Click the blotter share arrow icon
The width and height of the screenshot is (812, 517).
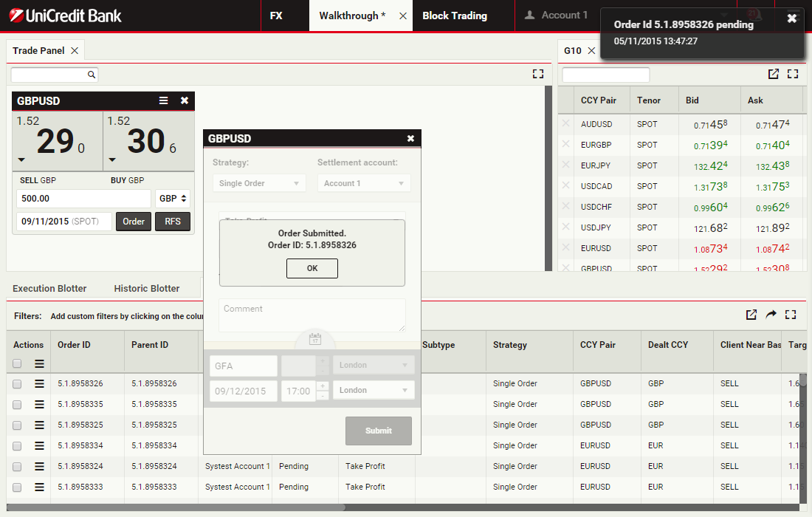point(771,315)
